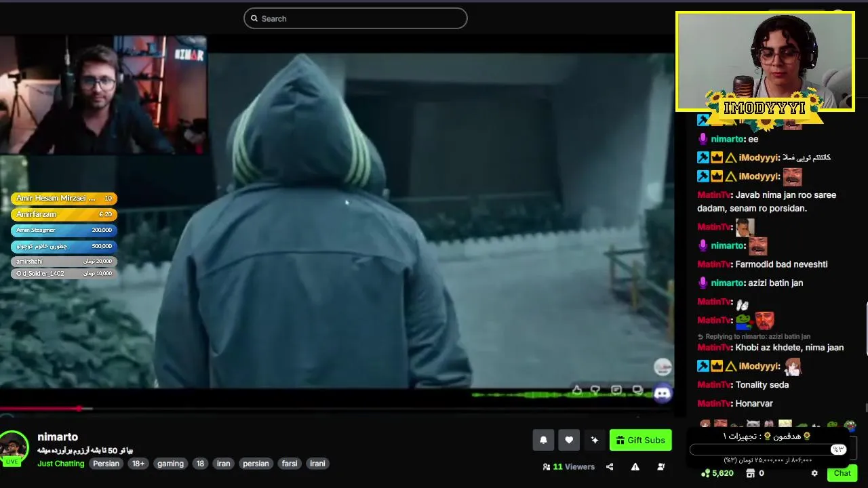Select the farsi tag
This screenshot has height=488, width=868.
[x=290, y=464]
